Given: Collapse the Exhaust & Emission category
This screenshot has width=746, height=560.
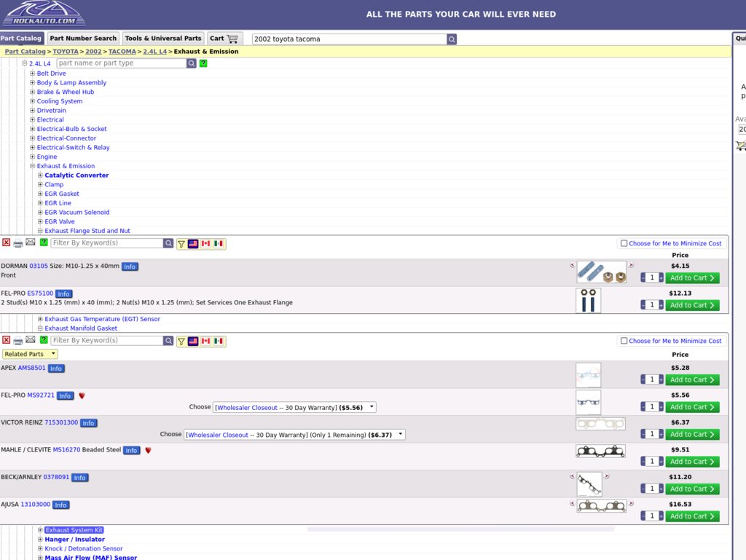Looking at the screenshot, I should coord(32,166).
